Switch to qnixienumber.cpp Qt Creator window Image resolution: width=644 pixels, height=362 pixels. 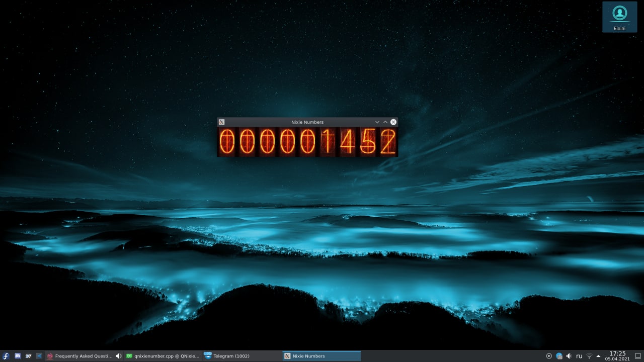(x=163, y=356)
